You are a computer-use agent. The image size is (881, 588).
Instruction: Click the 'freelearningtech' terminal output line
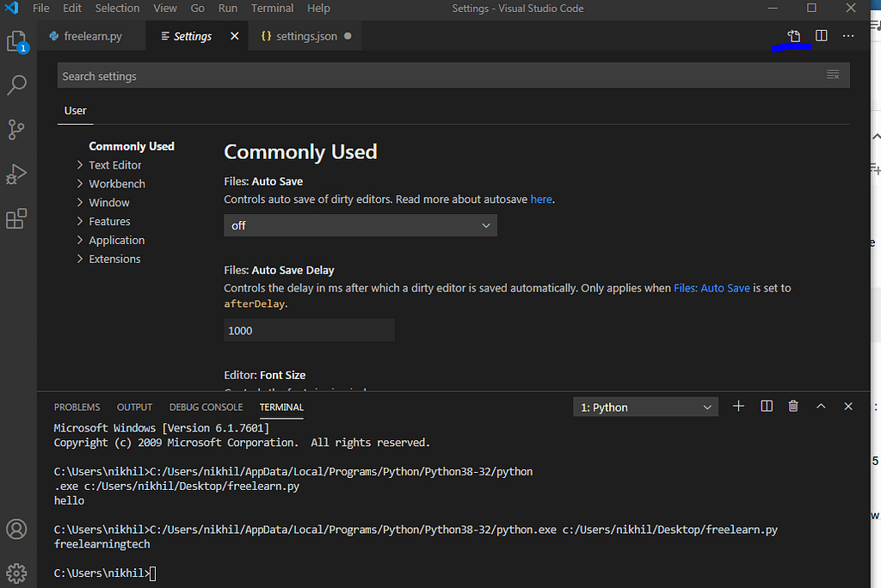tap(102, 544)
